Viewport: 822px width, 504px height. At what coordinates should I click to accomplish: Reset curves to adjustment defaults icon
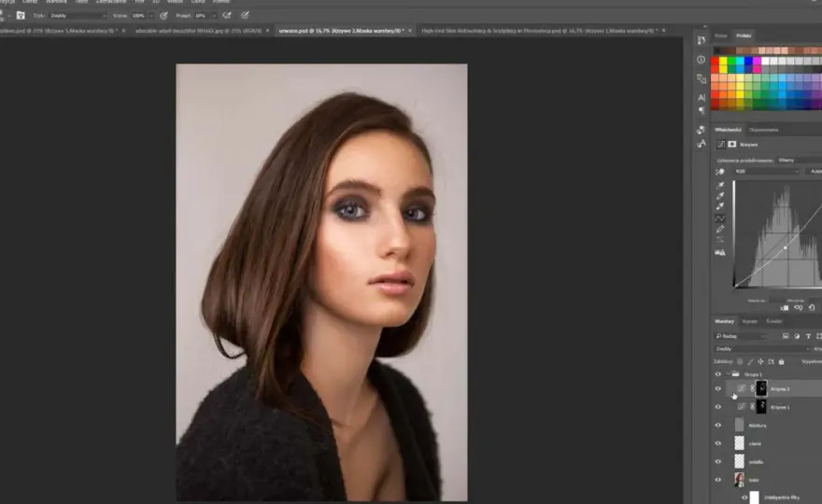point(812,308)
